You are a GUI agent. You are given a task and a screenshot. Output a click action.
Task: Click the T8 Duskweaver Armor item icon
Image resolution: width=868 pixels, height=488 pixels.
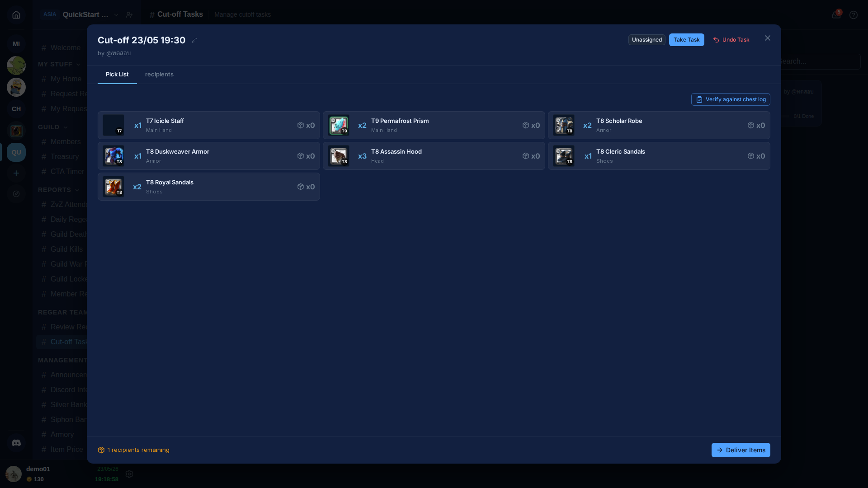(113, 156)
